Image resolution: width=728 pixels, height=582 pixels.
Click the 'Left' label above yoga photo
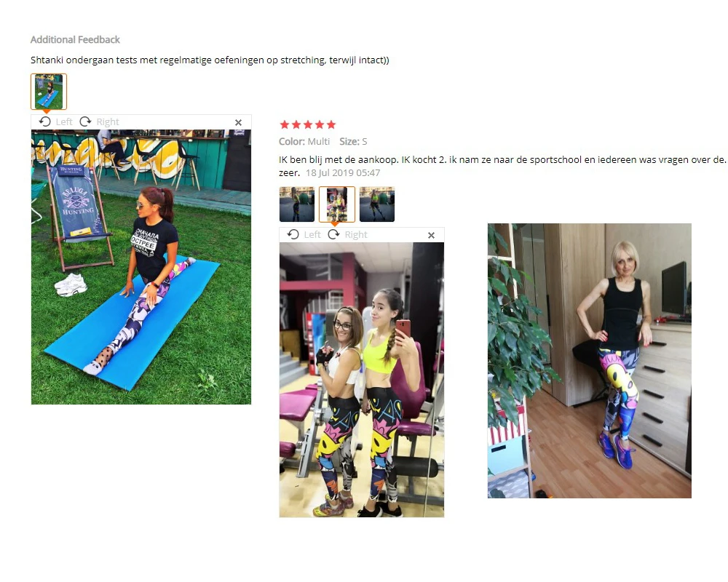click(64, 121)
